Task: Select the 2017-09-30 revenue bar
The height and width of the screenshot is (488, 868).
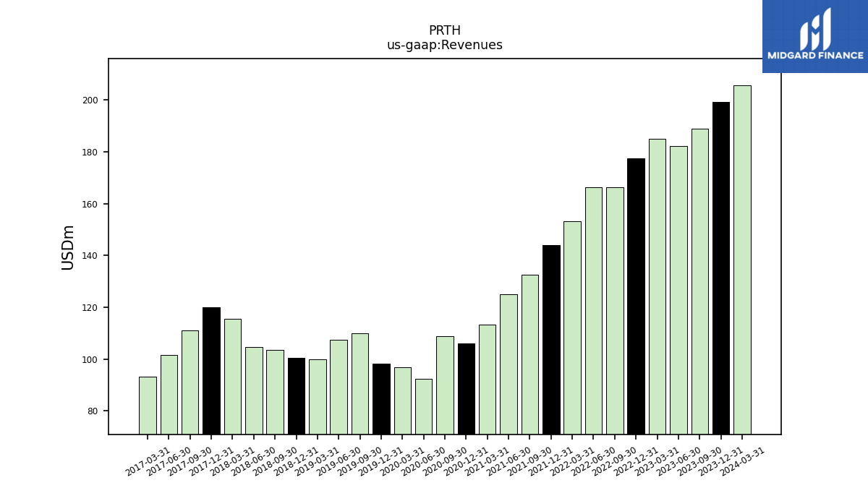Action: point(190,382)
